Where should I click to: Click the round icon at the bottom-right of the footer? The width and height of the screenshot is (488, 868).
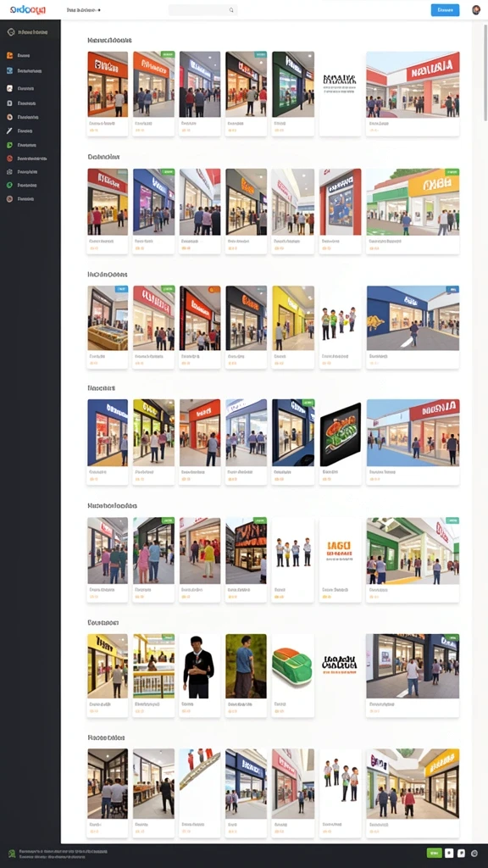coord(474,853)
